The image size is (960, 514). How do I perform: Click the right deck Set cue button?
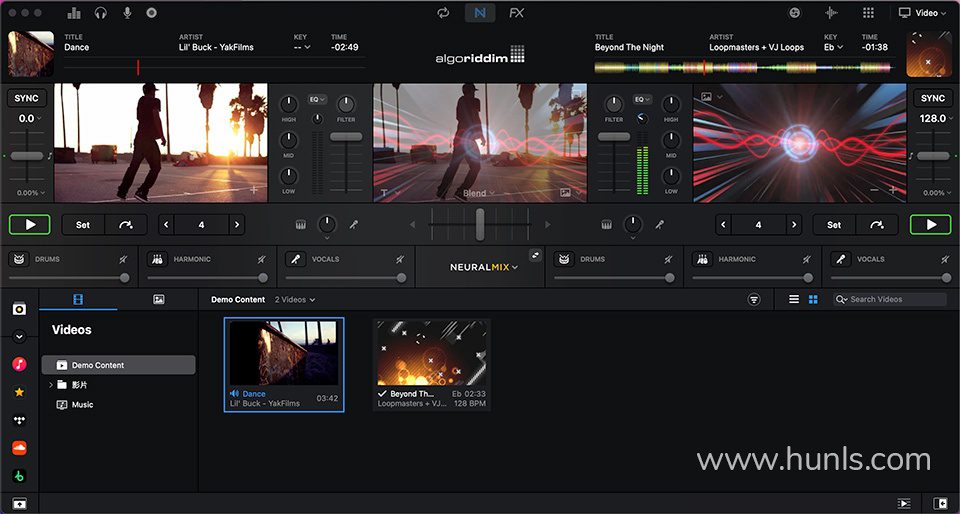[834, 225]
